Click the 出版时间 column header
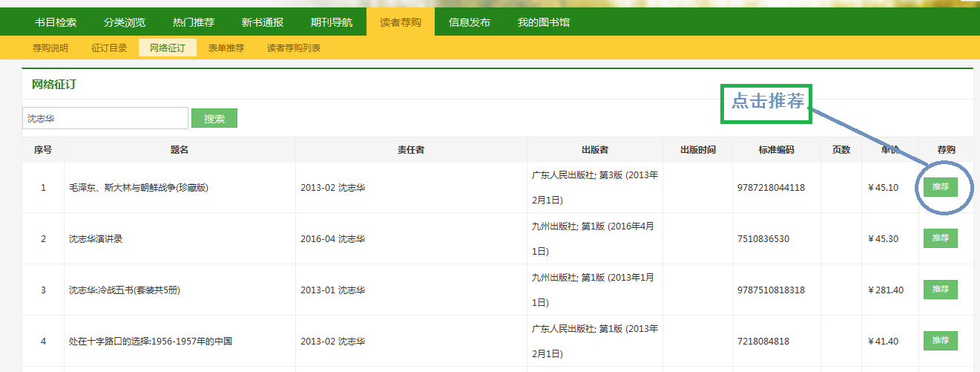 (x=698, y=150)
